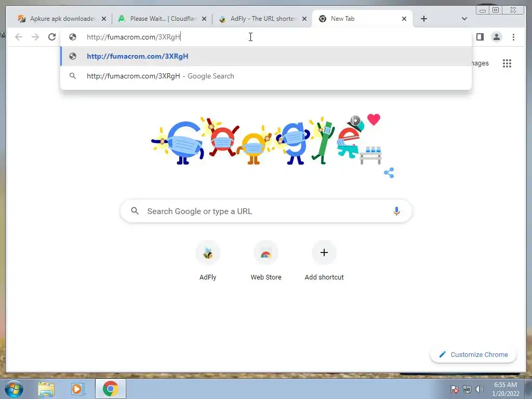Screen dimensions: 532x399
Task: Select the New Tab tab
Action: click(362, 19)
